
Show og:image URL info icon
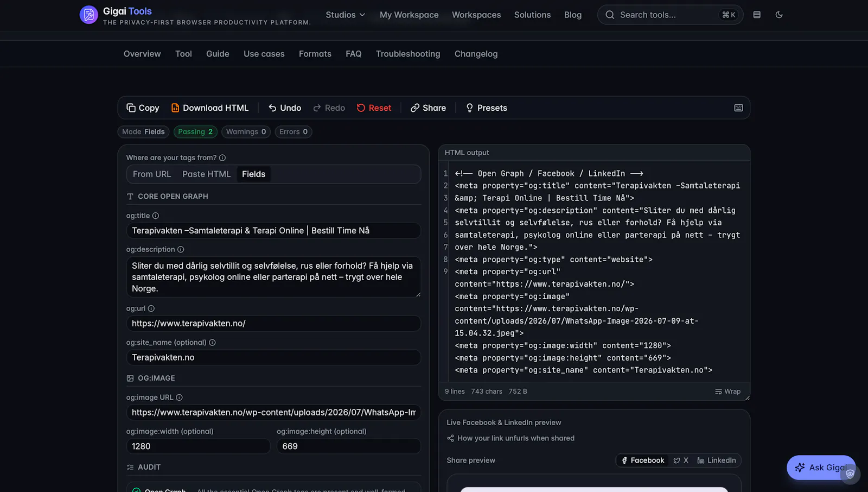[179, 398]
